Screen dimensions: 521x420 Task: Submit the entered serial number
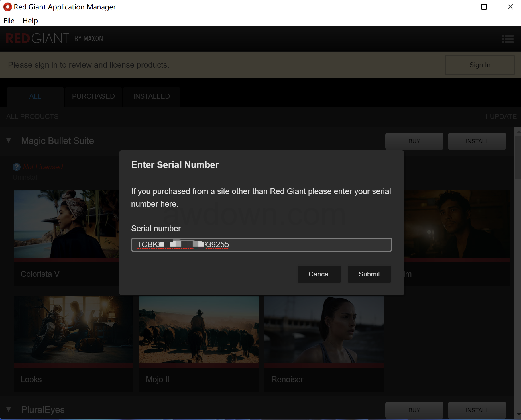coord(369,274)
